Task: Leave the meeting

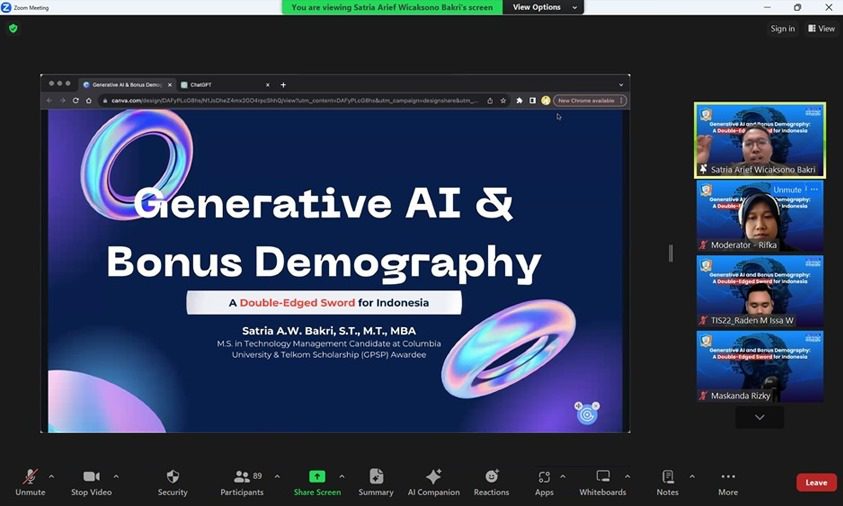Action: [x=816, y=482]
